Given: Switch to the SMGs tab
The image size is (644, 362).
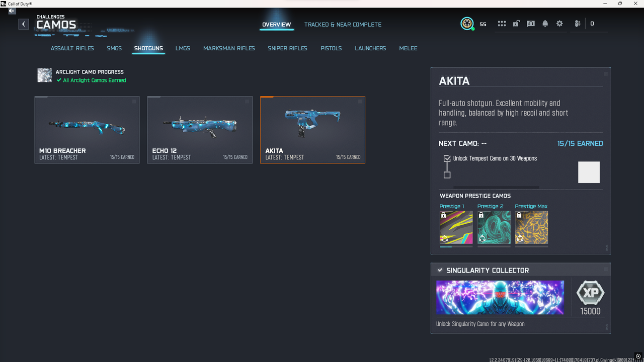Looking at the screenshot, I should coord(114,48).
